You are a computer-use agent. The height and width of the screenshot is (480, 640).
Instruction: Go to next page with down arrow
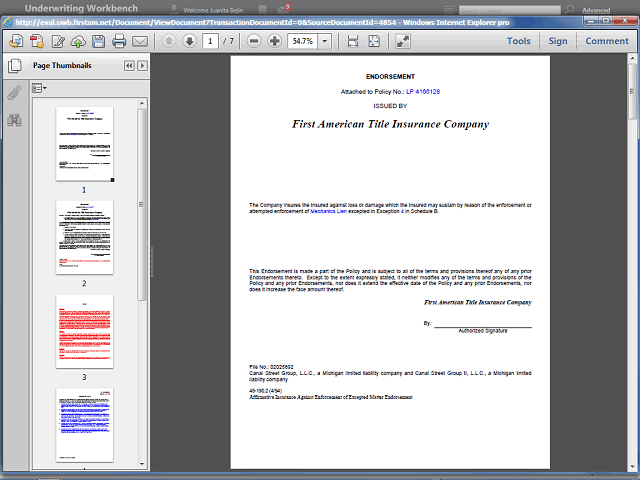click(189, 41)
